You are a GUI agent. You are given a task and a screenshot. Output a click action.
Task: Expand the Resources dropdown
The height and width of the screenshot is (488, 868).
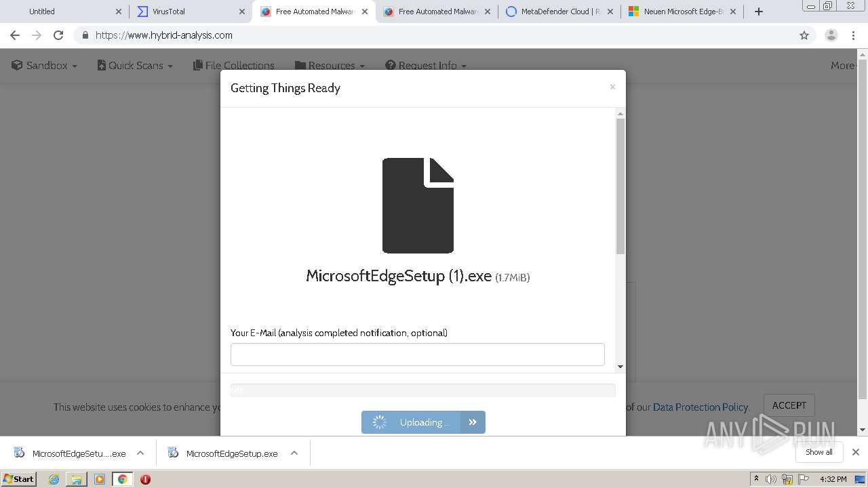tap(330, 66)
